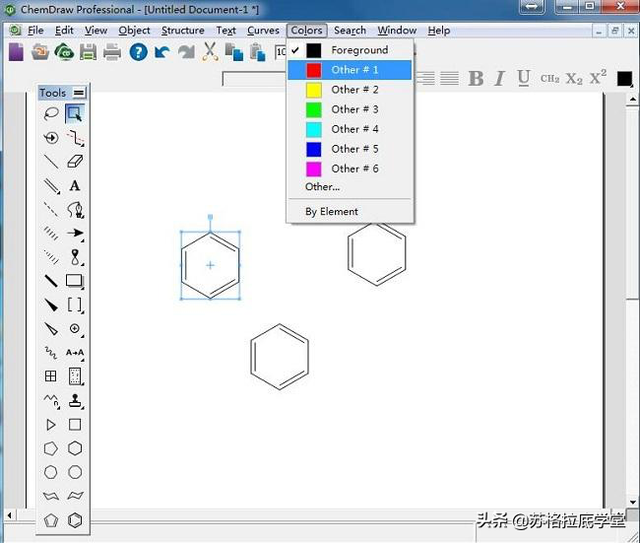Open the Edit menu
The image size is (640, 543).
click(x=64, y=31)
